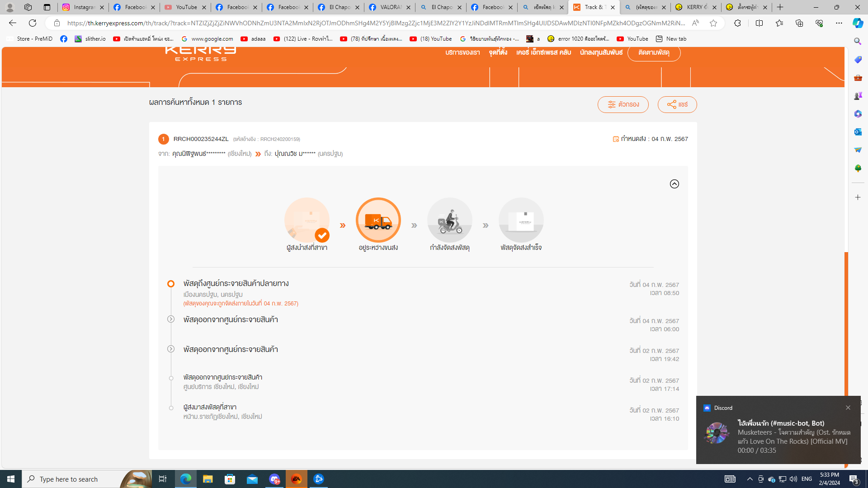Click the delivered package status icon
This screenshot has height=488, width=868.
[x=521, y=220]
